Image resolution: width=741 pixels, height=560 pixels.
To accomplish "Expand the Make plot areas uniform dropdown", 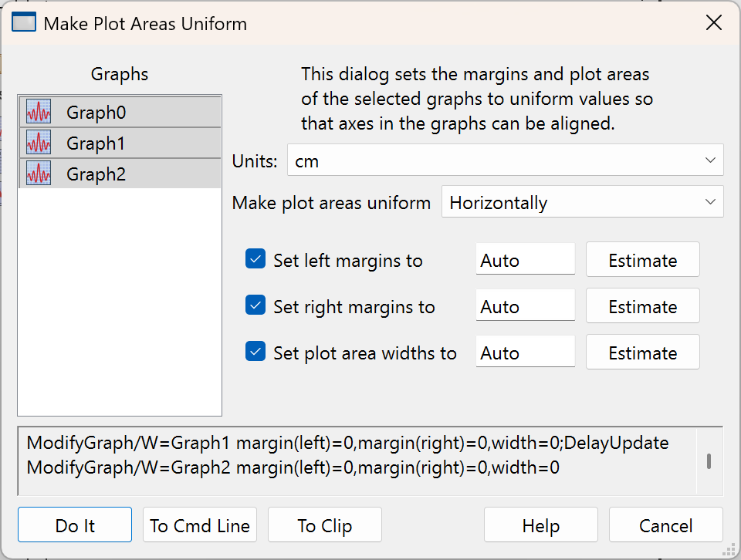I will (x=582, y=203).
